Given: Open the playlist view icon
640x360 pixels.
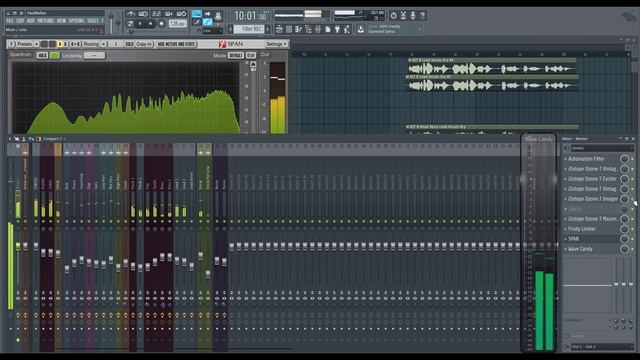Looking at the screenshot, I should coord(279,29).
